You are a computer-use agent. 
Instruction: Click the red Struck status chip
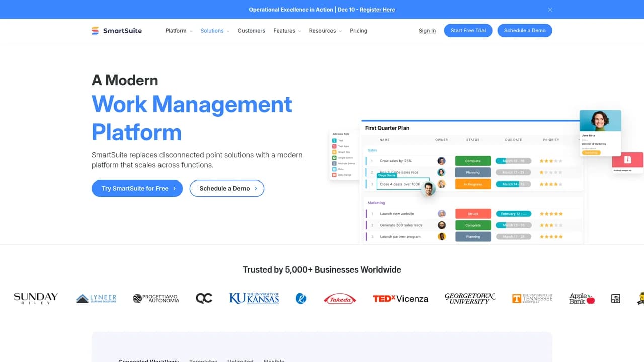(x=473, y=214)
